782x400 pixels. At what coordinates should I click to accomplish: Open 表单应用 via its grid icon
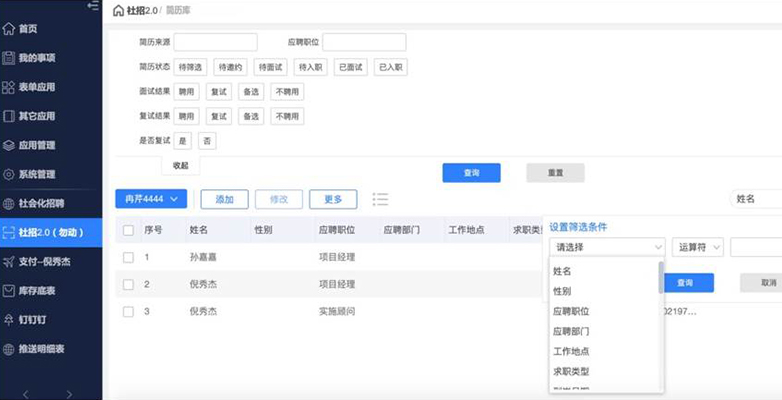9,87
